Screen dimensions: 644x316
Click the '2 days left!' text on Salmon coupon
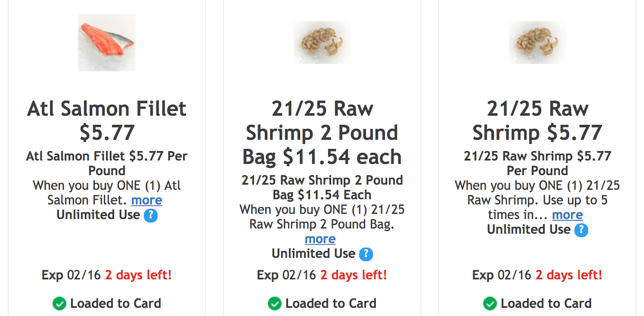[138, 275]
